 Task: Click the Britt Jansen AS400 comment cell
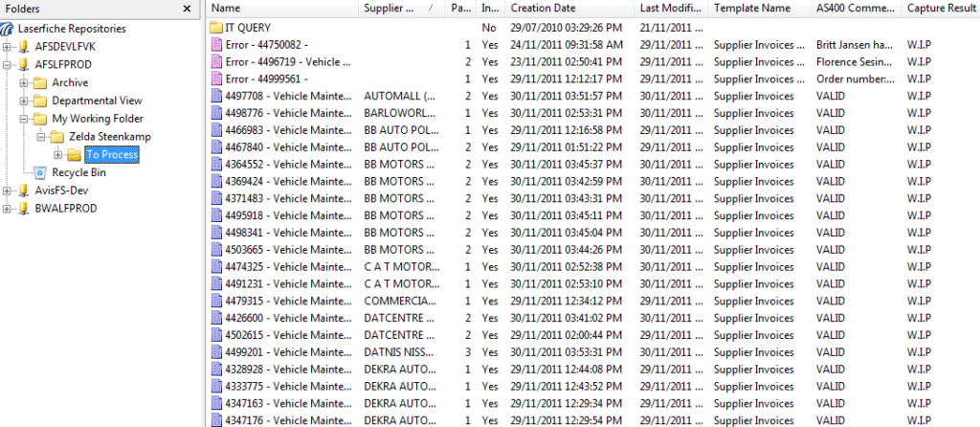pyautogui.click(x=854, y=44)
